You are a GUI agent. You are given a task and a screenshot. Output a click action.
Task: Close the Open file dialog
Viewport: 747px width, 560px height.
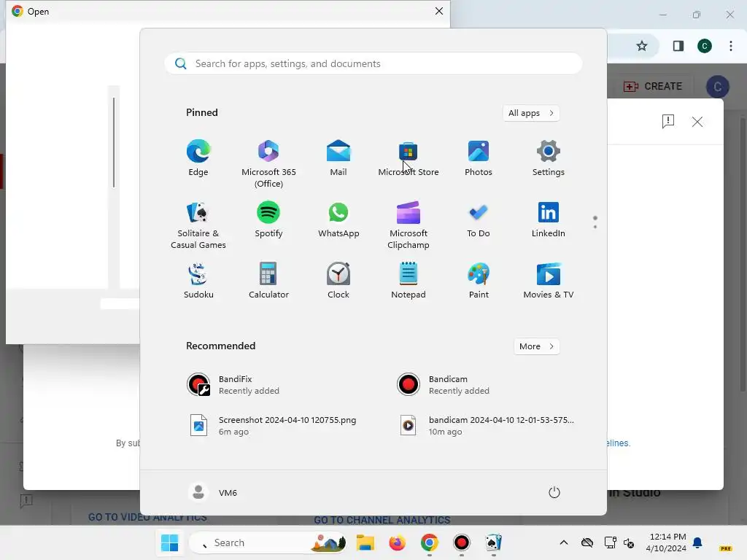click(x=439, y=11)
